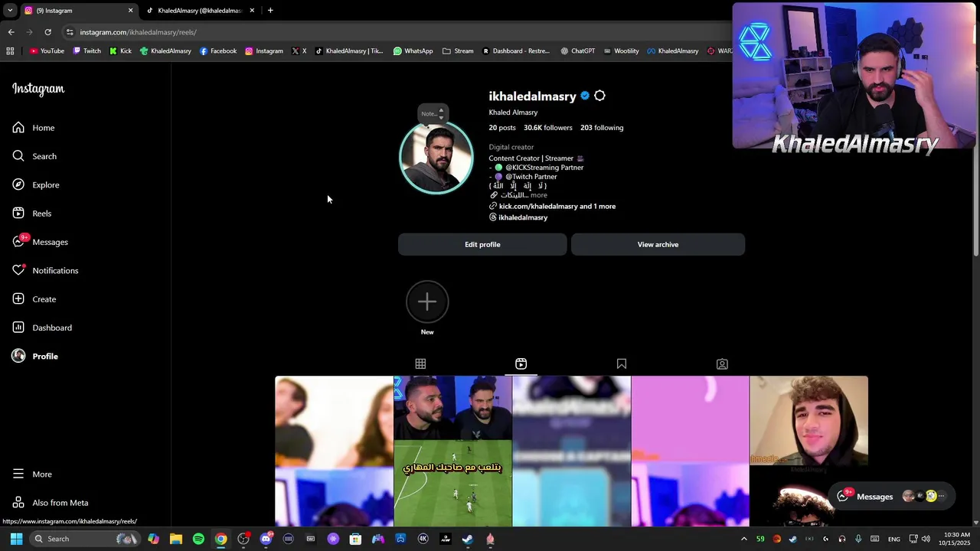Open Notifications in the sidebar
This screenshot has width=980, height=551.
pyautogui.click(x=46, y=271)
